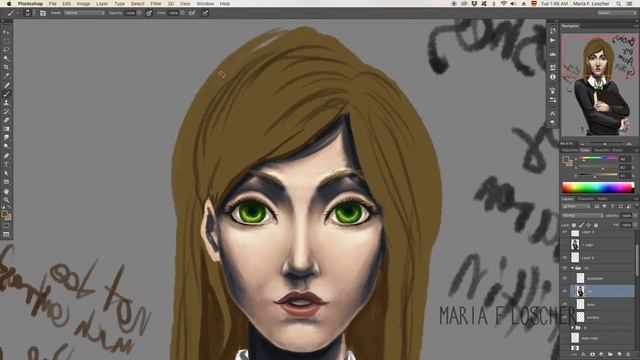Select the Type tool
Image resolution: width=640 pixels, height=360 pixels.
[x=6, y=164]
